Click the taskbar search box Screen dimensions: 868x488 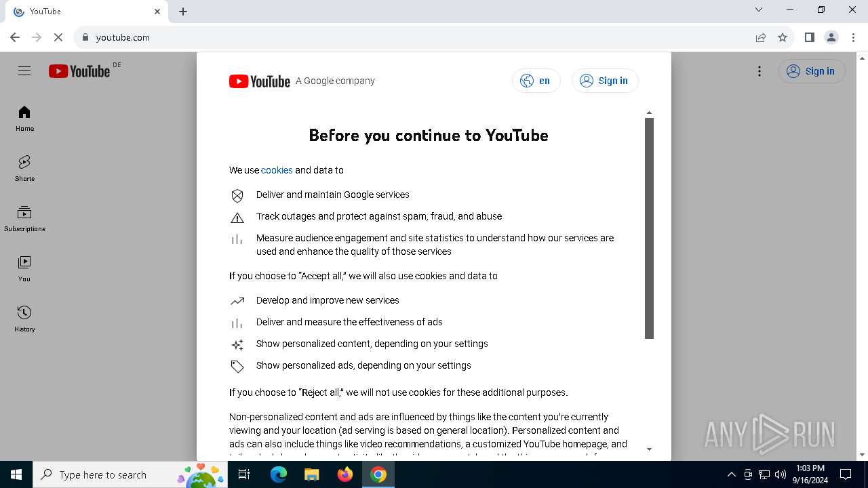point(129,474)
